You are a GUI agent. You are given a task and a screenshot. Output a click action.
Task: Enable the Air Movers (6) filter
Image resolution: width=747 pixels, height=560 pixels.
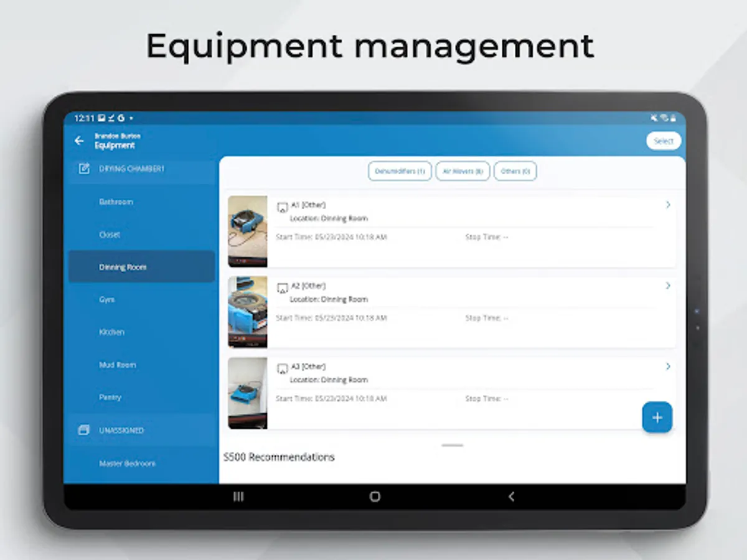click(463, 171)
